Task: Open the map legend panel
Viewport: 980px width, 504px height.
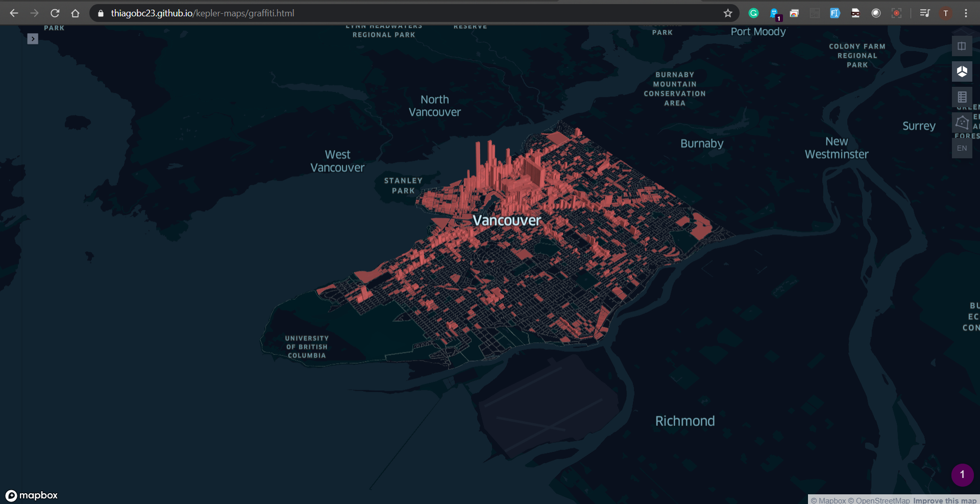Action: [x=962, y=97]
